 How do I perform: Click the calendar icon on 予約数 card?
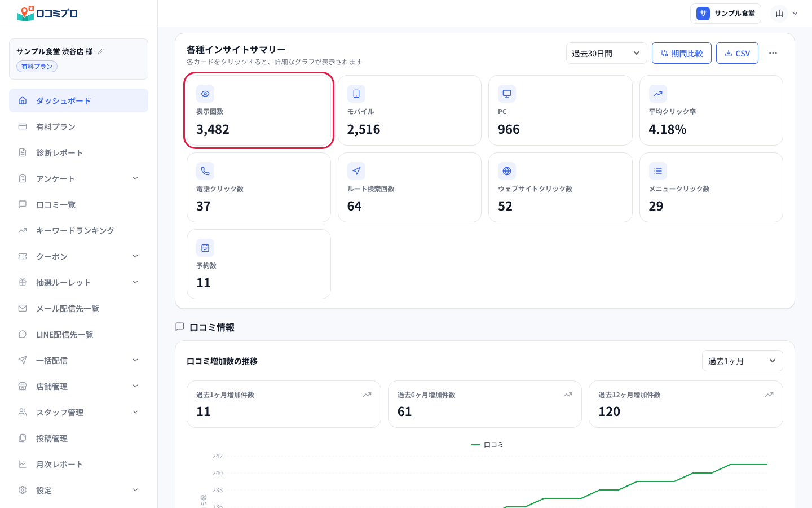(x=205, y=248)
